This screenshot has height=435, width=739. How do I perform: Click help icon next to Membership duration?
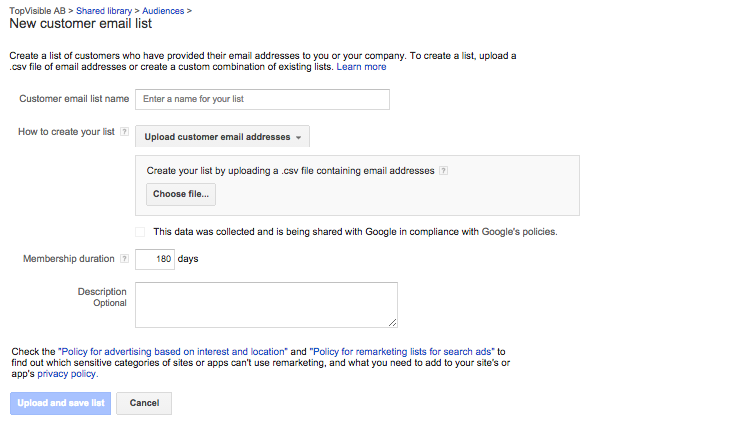click(124, 258)
